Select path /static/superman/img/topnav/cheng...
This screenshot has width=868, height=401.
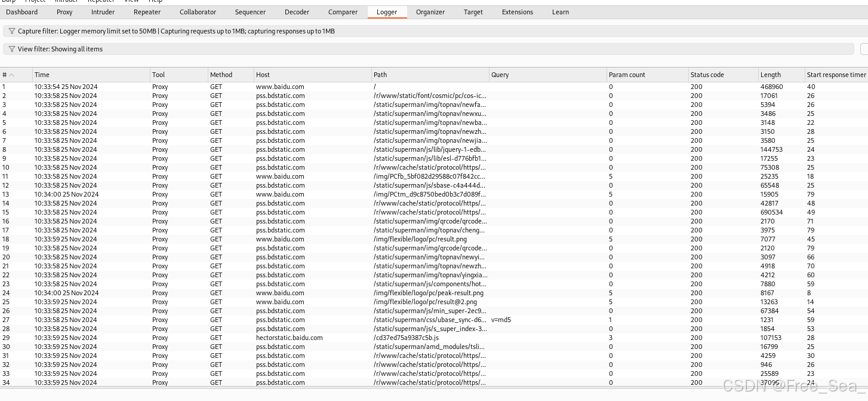[x=429, y=230]
